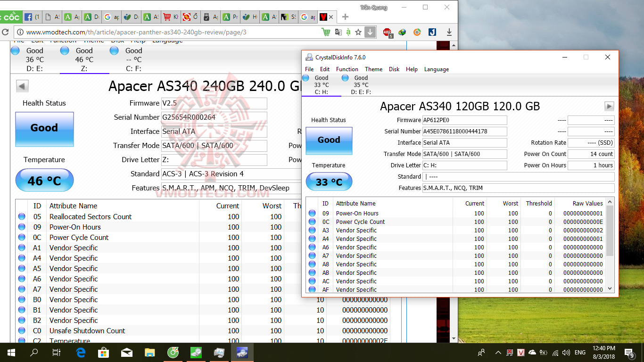
Task: Open Help menu in CrystalDiskInfo 7.6.0 window
Action: 412,69
